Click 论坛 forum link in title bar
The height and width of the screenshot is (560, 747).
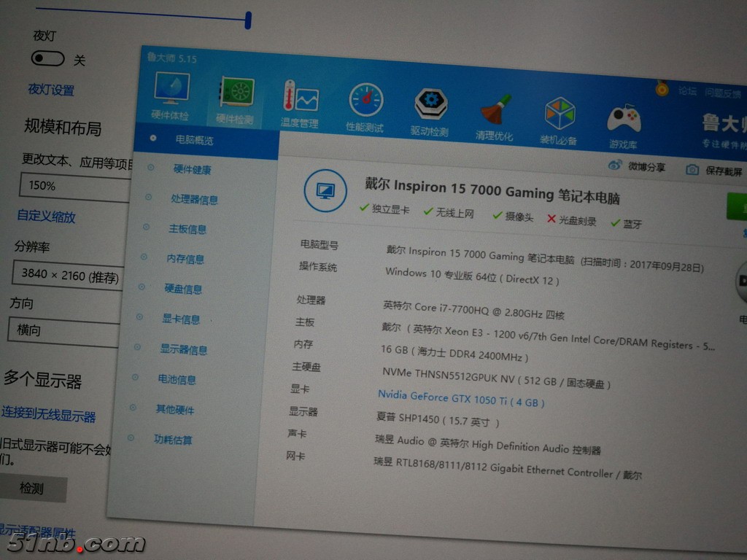(x=688, y=90)
